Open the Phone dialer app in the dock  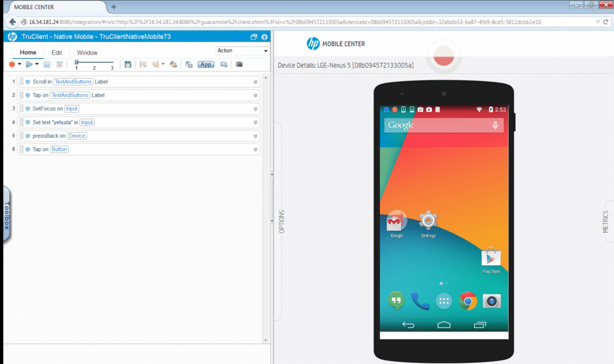point(420,301)
